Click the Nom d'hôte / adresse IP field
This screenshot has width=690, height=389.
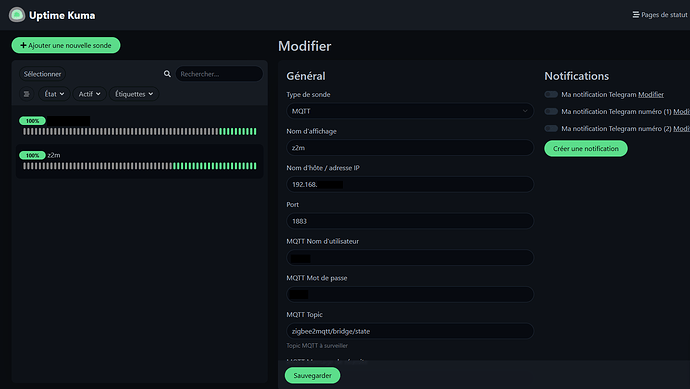click(x=410, y=184)
